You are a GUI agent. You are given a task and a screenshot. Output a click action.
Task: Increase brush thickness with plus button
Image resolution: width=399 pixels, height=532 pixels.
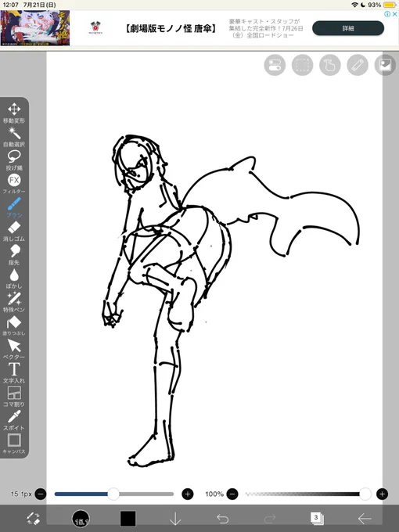click(188, 494)
